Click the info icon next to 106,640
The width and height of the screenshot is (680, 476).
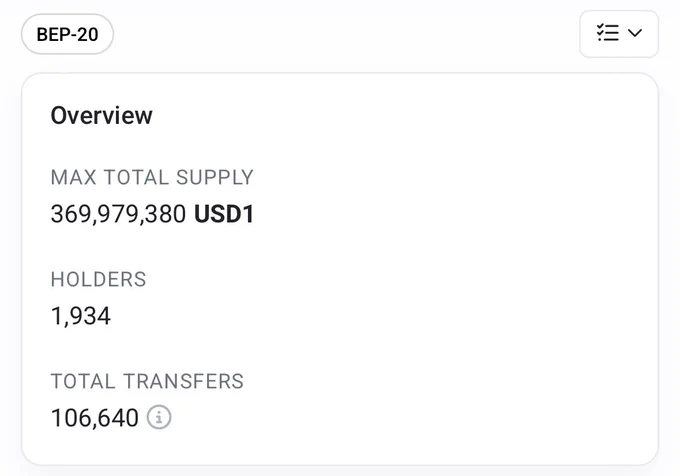pyautogui.click(x=159, y=417)
